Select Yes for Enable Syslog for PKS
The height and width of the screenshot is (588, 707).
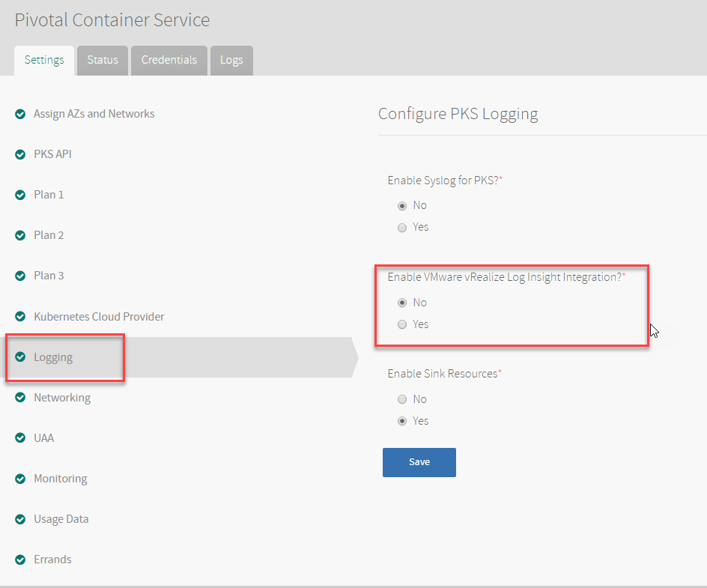[402, 228]
